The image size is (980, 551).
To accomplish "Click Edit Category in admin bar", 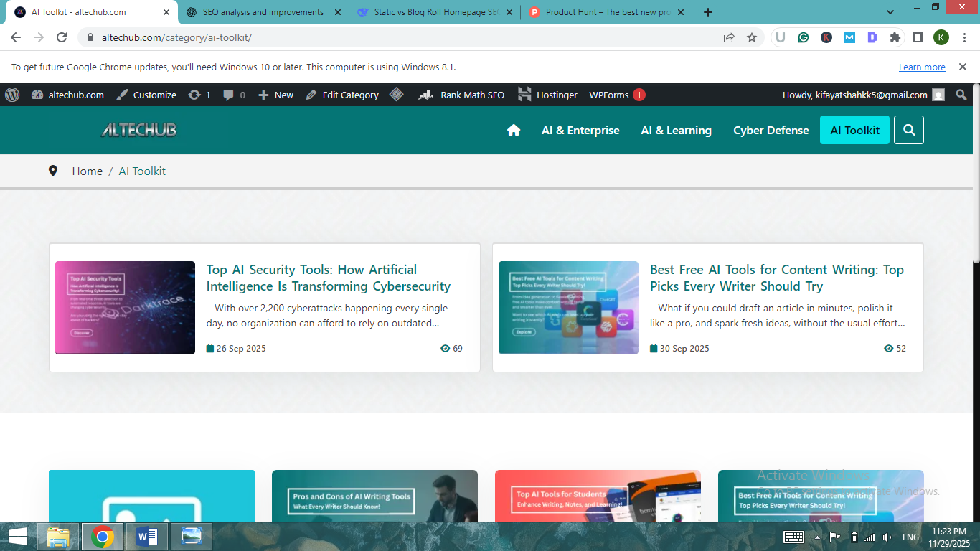I will point(342,95).
